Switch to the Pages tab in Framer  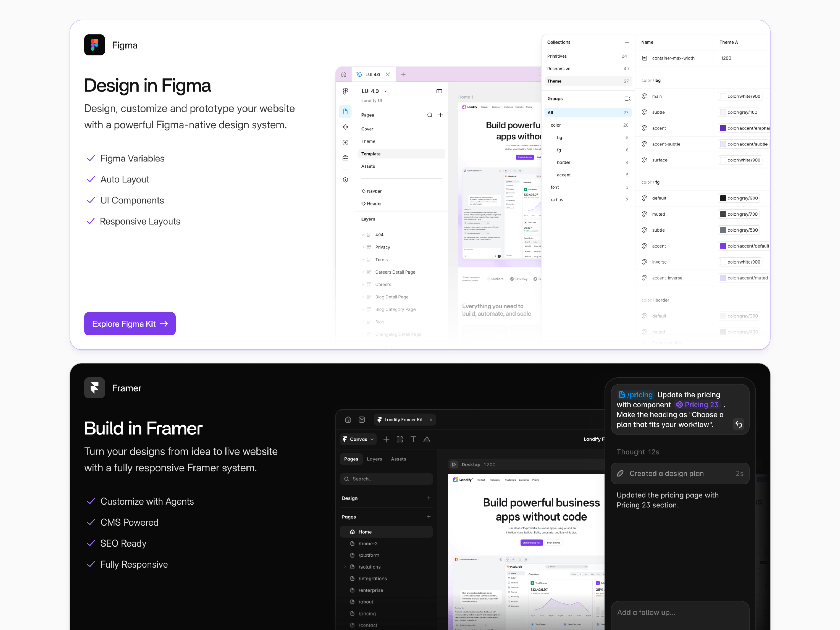coord(351,459)
